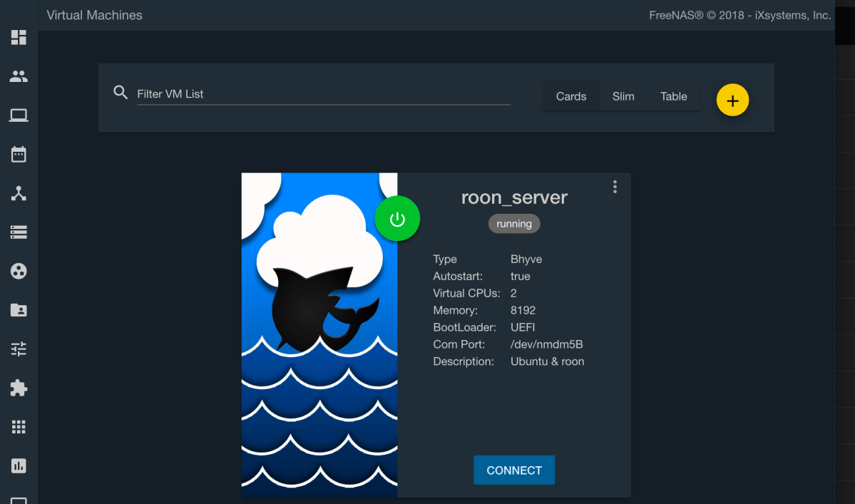Switch to the Table view
The image size is (855, 504).
[x=673, y=96]
